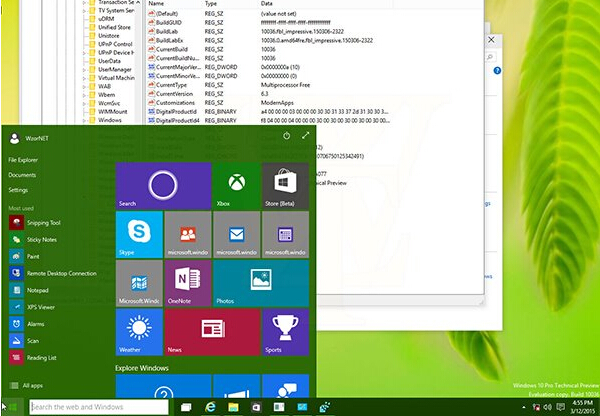Expand the Virtual Machine registry key

tap(84, 78)
